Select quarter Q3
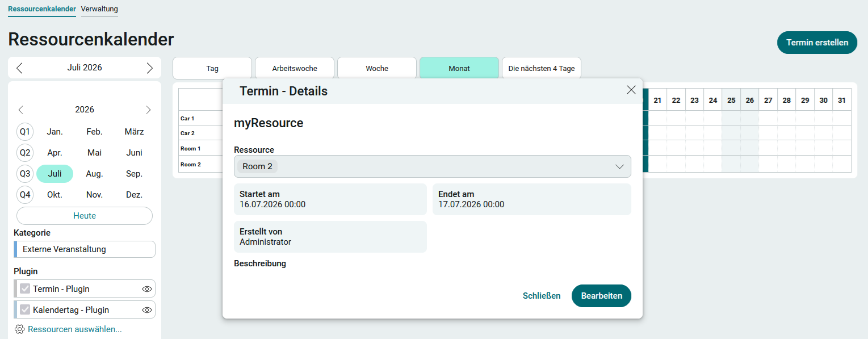Screen dimensions: 868x339 (x=25, y=174)
